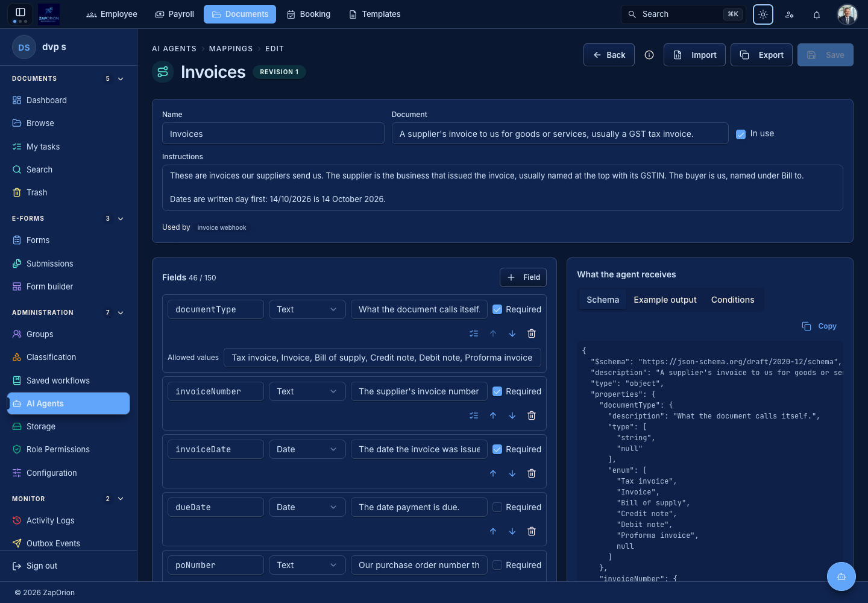Collapse the Administration sidebar section
The width and height of the screenshot is (868, 603).
click(x=121, y=313)
